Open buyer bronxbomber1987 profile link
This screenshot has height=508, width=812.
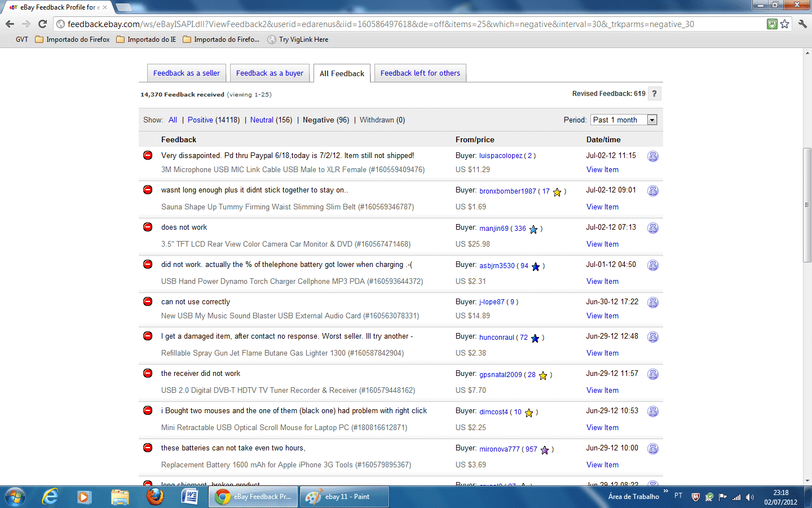pos(507,191)
